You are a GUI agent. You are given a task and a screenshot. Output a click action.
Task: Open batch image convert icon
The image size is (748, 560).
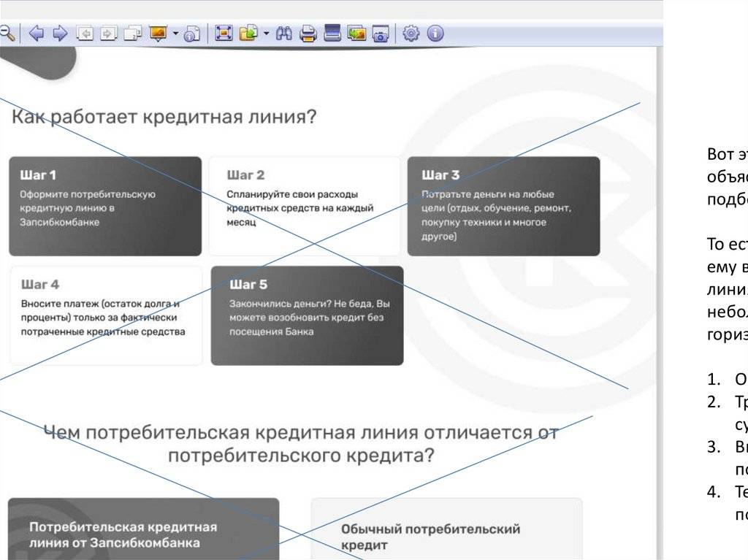click(x=356, y=33)
